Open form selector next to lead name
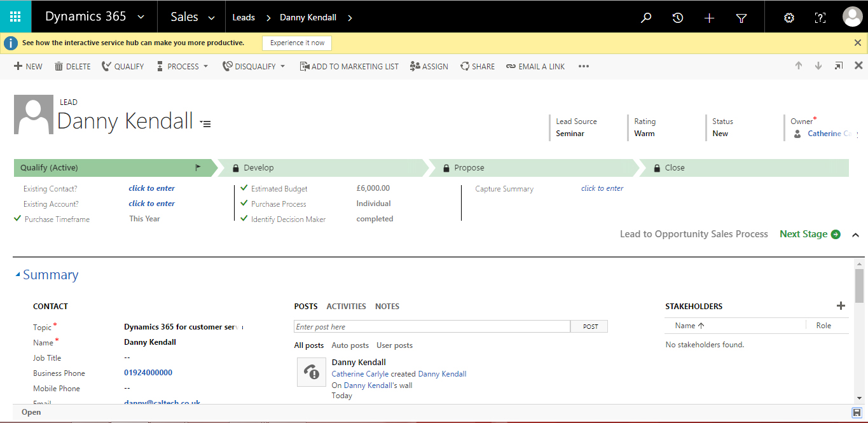868x423 pixels. point(205,123)
